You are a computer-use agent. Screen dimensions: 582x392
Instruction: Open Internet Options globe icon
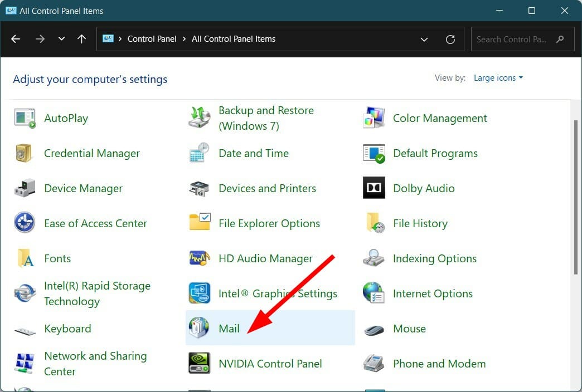(x=374, y=293)
